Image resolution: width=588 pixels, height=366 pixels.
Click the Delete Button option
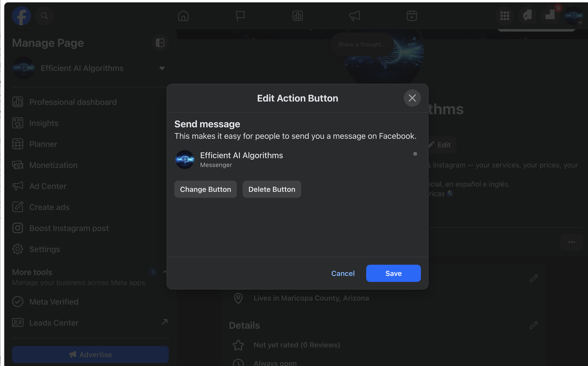click(x=272, y=189)
